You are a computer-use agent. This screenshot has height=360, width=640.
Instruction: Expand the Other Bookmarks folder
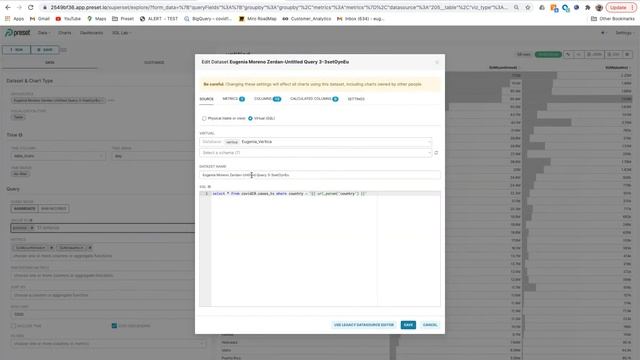click(613, 19)
